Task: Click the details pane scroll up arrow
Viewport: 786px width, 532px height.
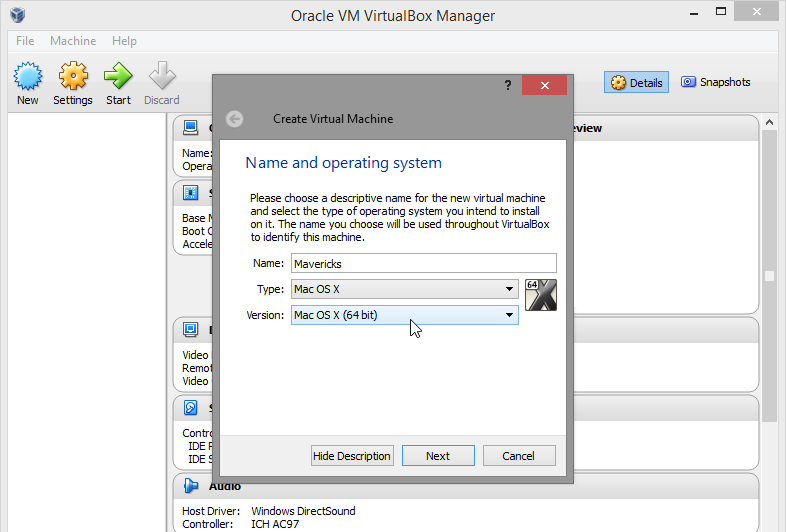Action: pyautogui.click(x=769, y=122)
